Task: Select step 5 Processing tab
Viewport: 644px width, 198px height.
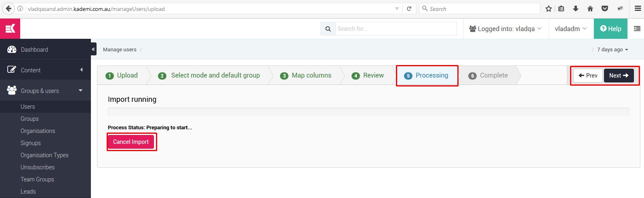Action: pos(426,76)
